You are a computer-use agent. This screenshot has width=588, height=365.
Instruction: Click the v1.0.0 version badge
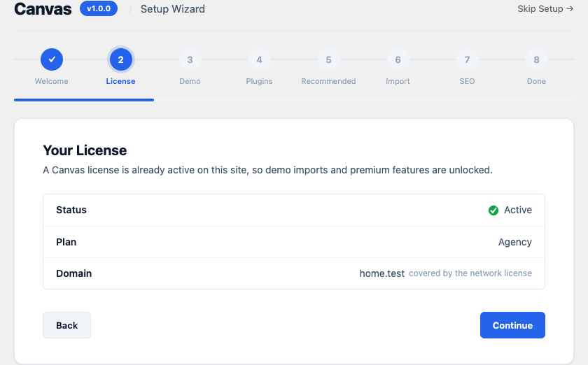coord(99,8)
